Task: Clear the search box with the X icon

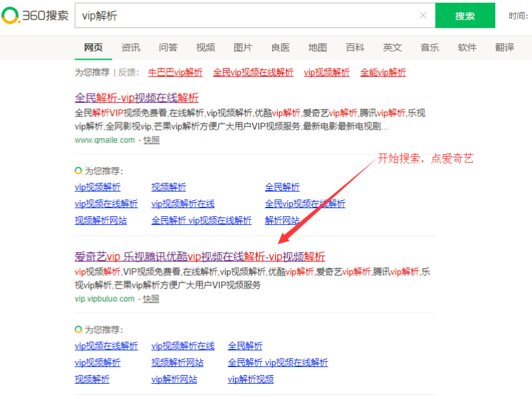Action: pos(423,15)
